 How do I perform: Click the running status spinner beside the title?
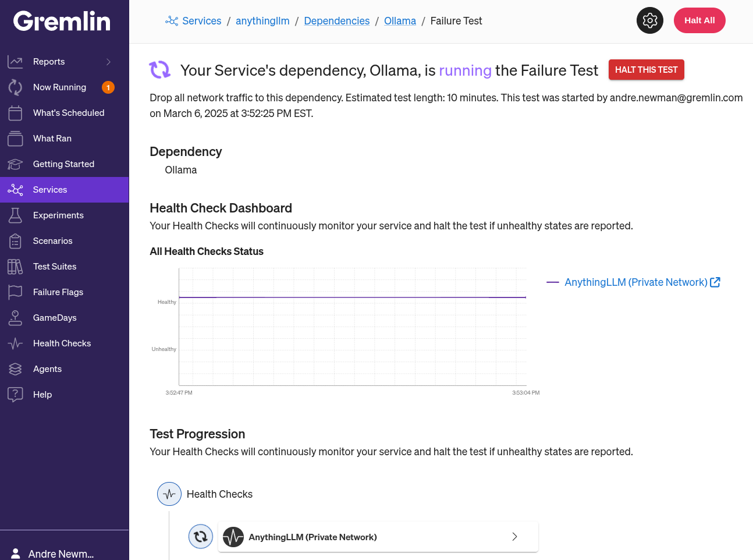click(x=160, y=70)
